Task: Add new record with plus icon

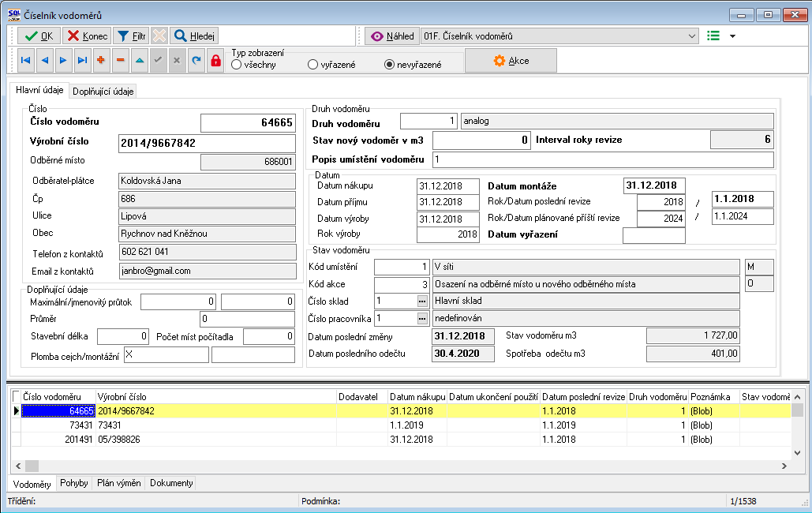Action: coord(101,61)
